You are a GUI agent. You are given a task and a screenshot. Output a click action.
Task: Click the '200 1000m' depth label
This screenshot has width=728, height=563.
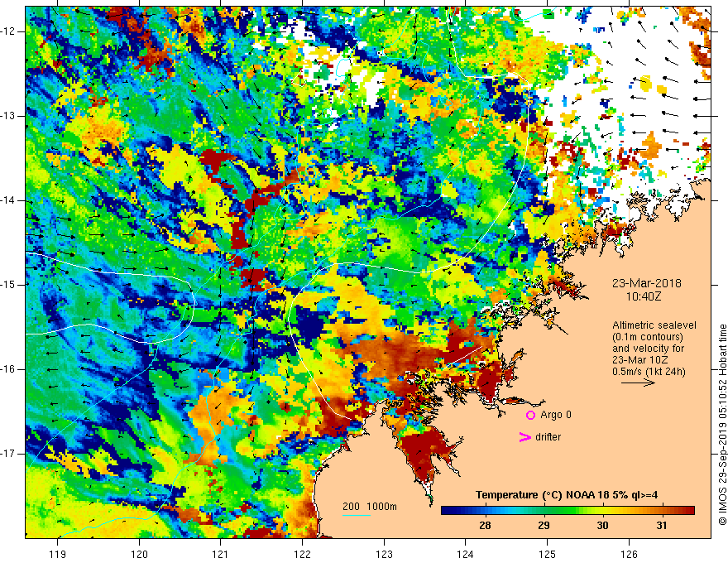tap(370, 507)
